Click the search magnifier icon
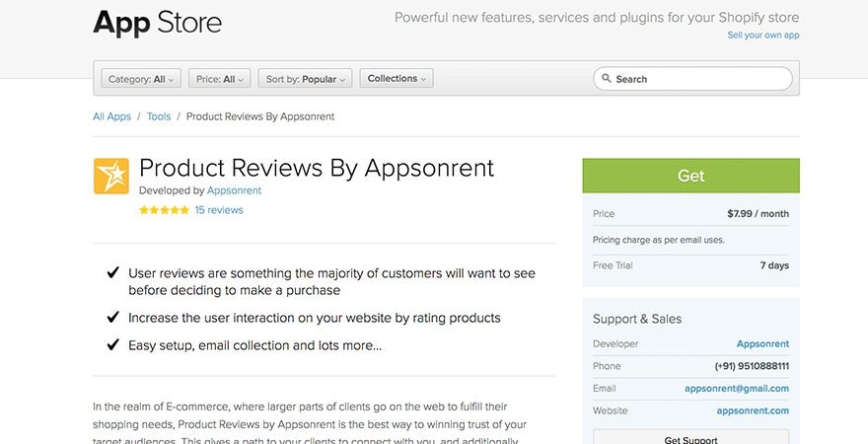 coord(606,79)
